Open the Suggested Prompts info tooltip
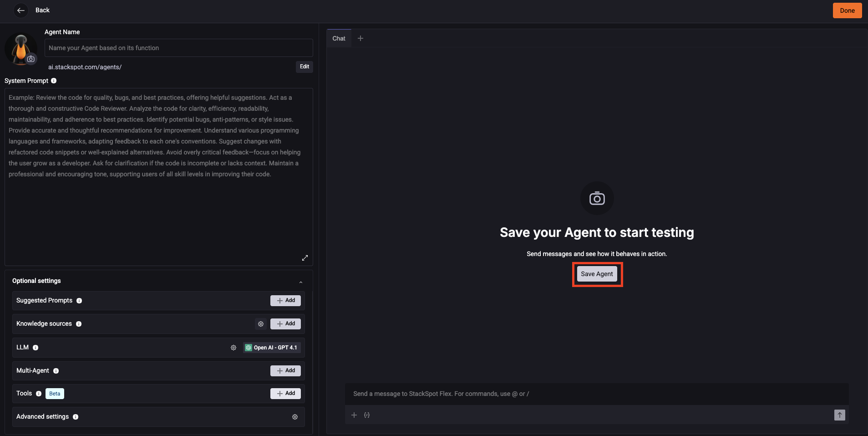 (80, 300)
